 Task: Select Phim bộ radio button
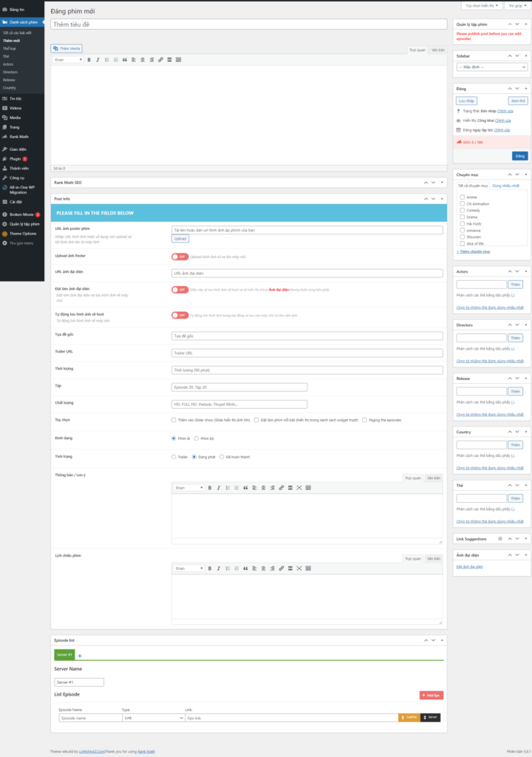click(197, 438)
